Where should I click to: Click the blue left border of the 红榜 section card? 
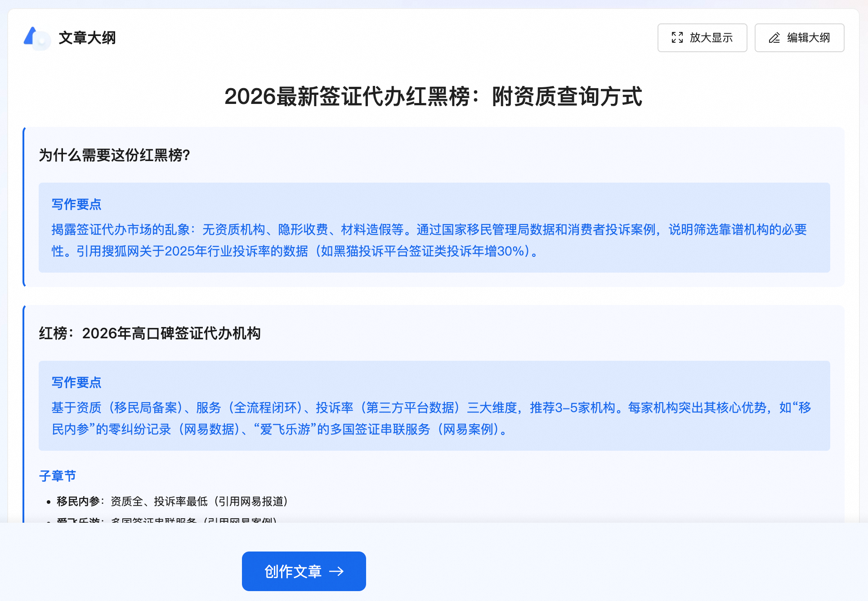[24, 405]
